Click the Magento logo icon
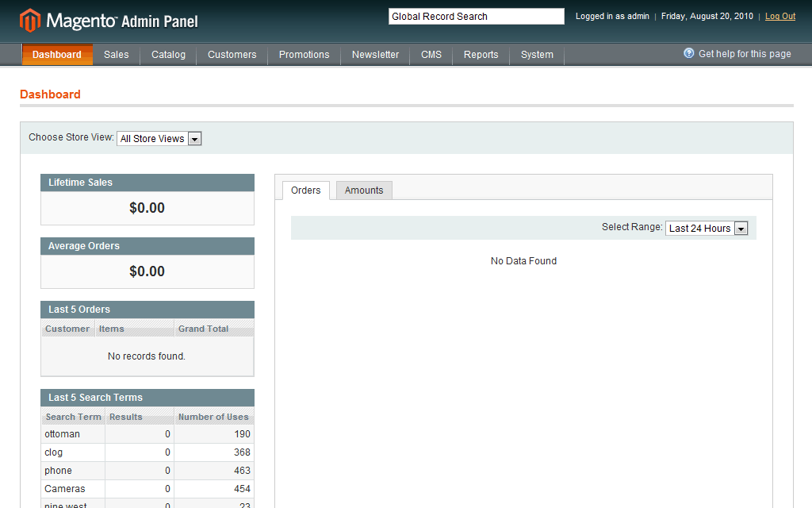This screenshot has width=812, height=508. tap(30, 18)
